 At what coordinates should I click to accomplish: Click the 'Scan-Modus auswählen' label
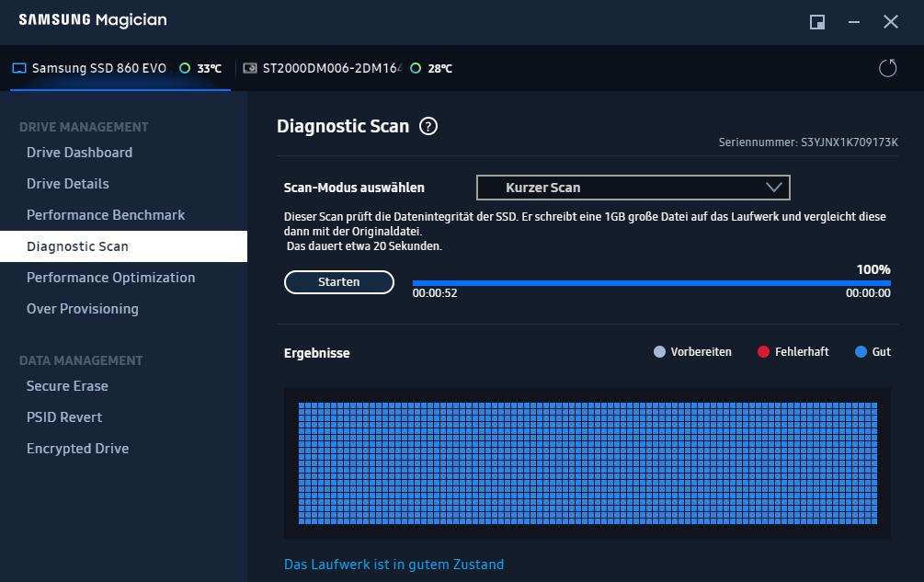click(x=354, y=188)
